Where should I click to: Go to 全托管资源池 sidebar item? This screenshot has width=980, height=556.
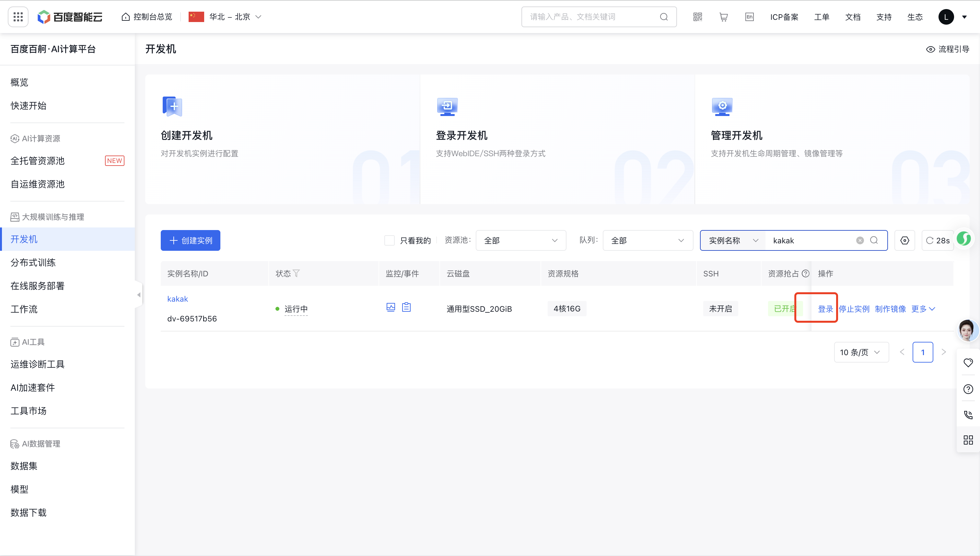click(37, 161)
